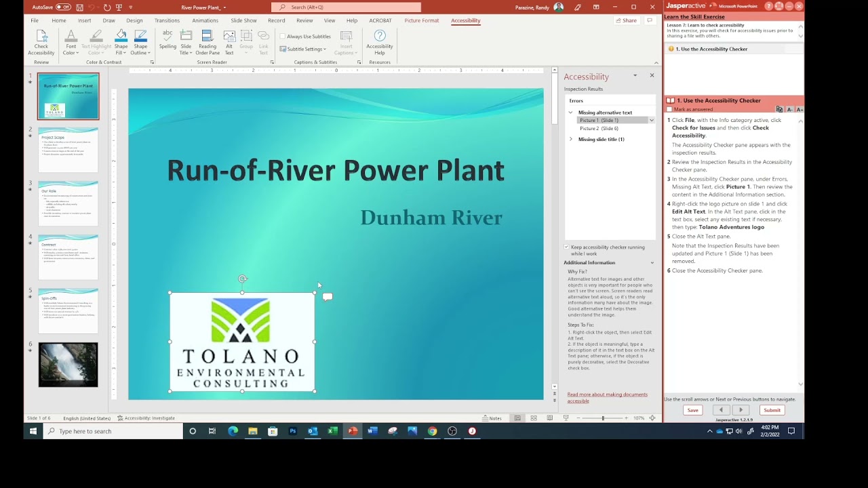868x488 pixels.
Task: Click the Slide Title button
Action: tap(186, 43)
